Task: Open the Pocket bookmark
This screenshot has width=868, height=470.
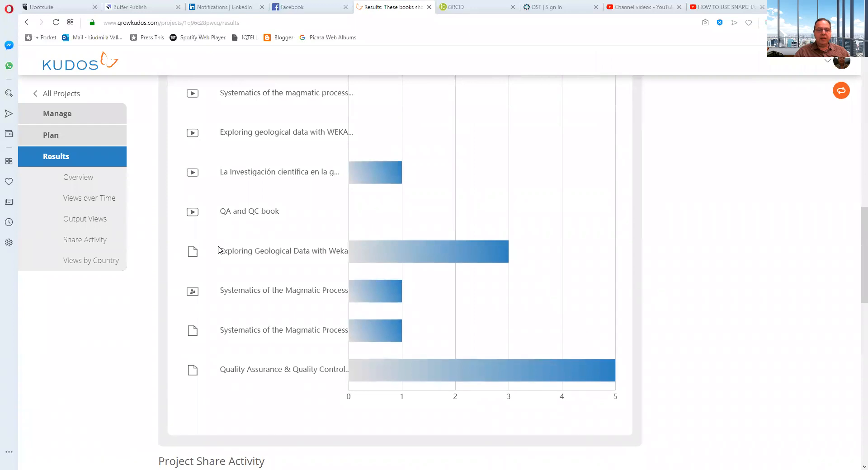Action: pyautogui.click(x=41, y=38)
